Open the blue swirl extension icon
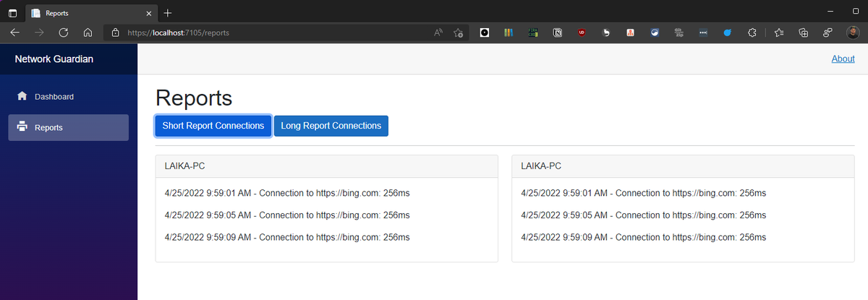The image size is (868, 300). click(x=655, y=33)
